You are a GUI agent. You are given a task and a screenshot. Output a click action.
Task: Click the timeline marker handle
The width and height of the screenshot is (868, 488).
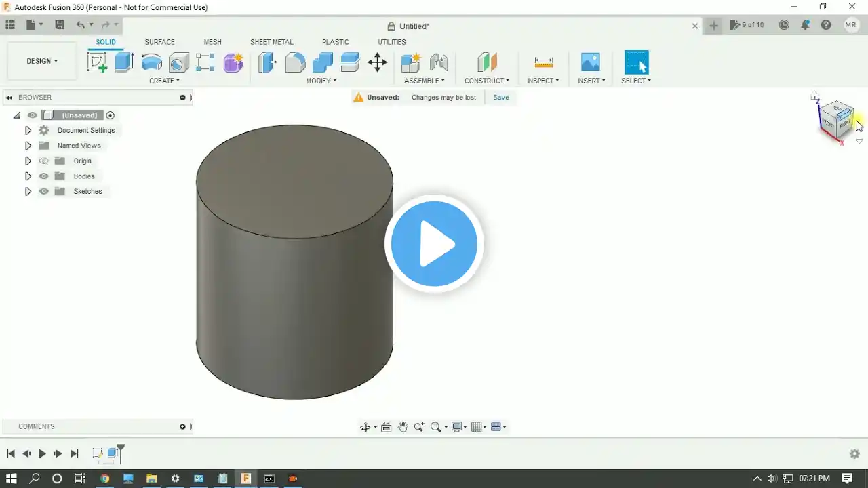[x=121, y=448]
